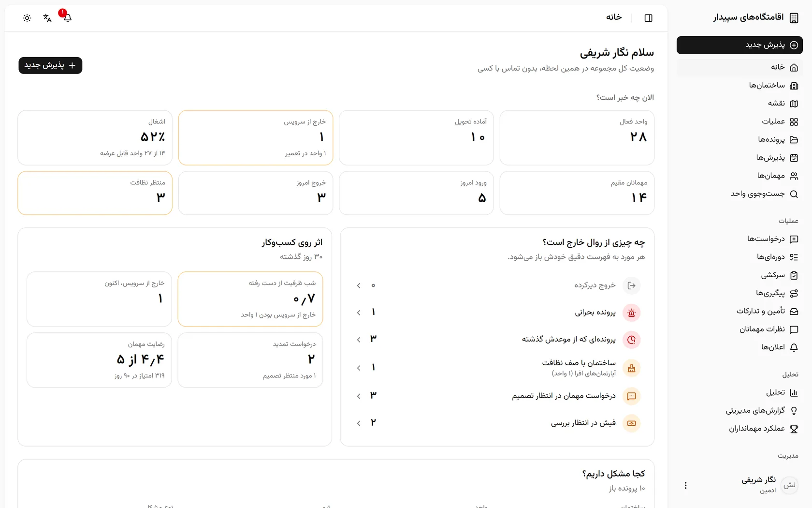Expand the خروج دیرکرده row chevron
The height and width of the screenshot is (508, 812).
click(359, 285)
